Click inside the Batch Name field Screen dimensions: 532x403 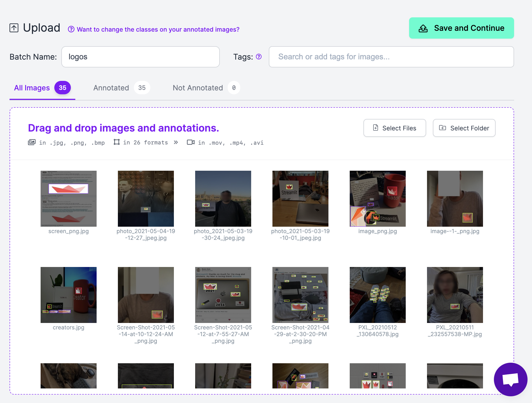[x=140, y=57]
